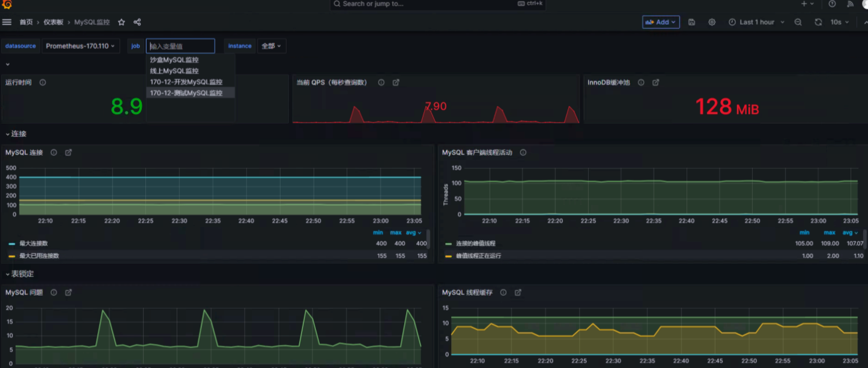The height and width of the screenshot is (368, 868).
Task: Go to the 首页 breadcrumb
Action: pyautogui.click(x=26, y=22)
